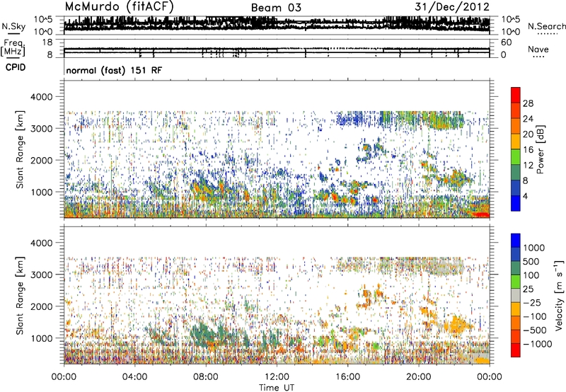Click the "N.Search" legend label

pyautogui.click(x=547, y=26)
